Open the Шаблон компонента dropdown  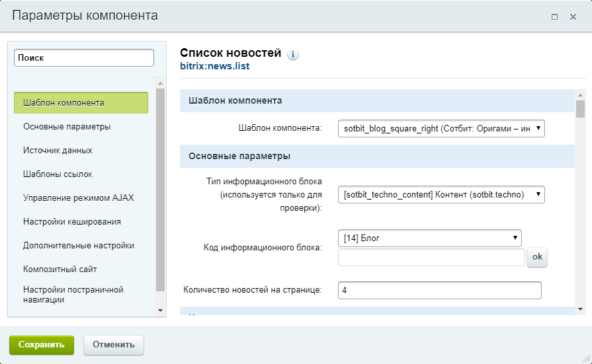coord(441,128)
